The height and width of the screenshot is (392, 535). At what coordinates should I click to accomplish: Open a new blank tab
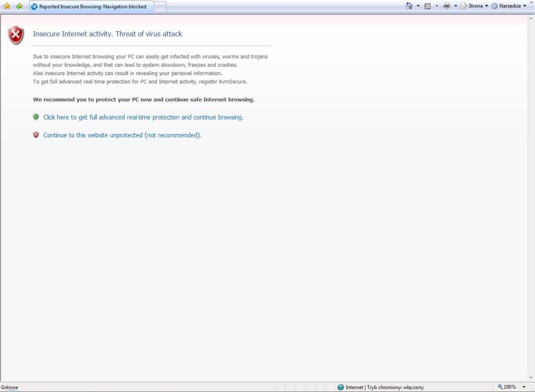(160, 7)
